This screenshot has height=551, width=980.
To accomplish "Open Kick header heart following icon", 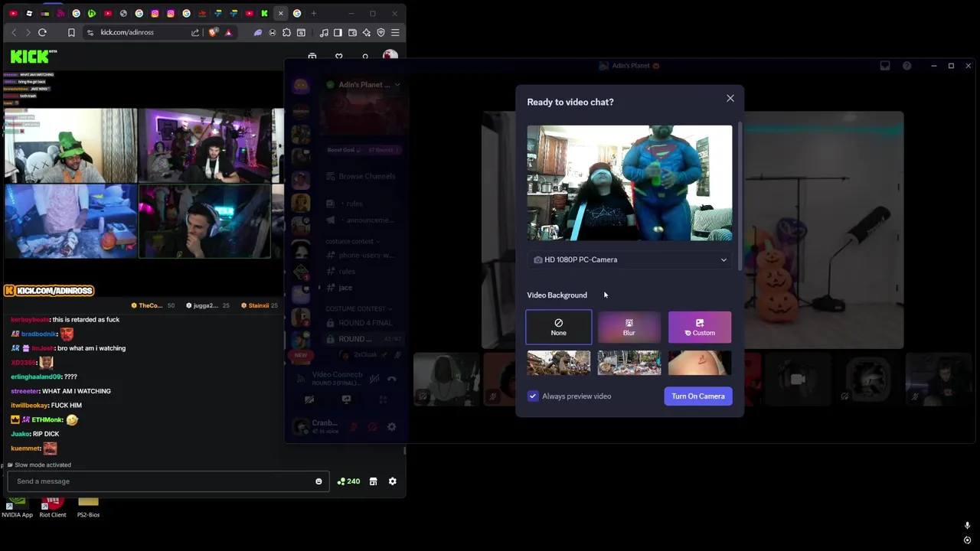I will tap(339, 56).
